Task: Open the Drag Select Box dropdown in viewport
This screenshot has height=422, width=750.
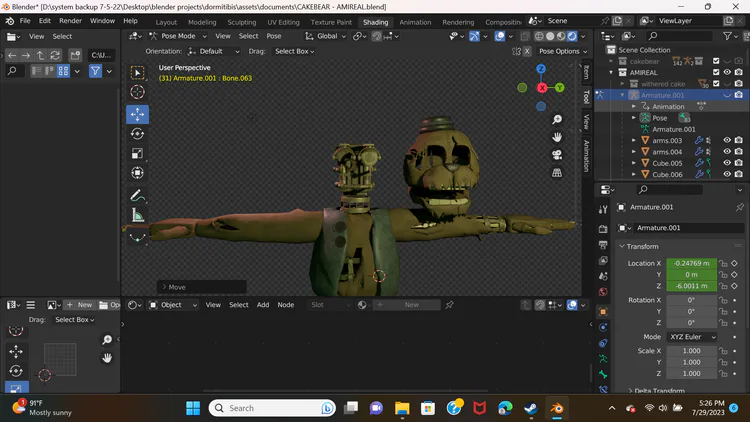Action: point(294,51)
